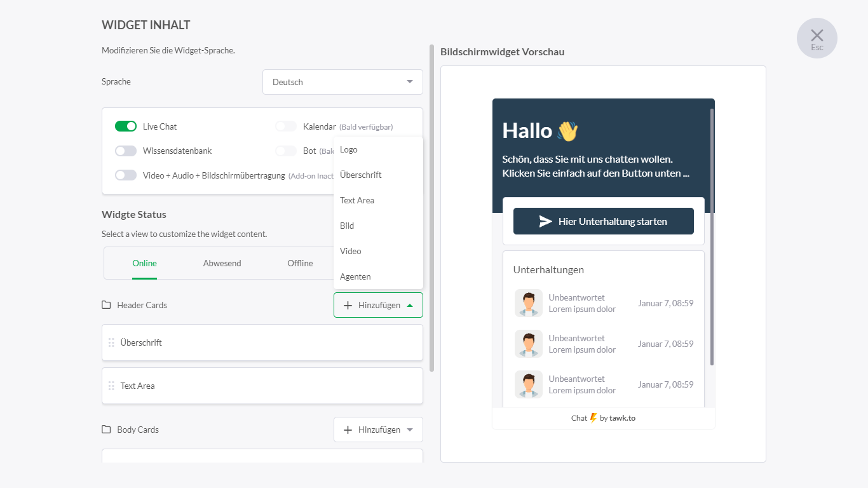868x488 pixels.
Task: Open the Sprache Deutsch dropdown
Action: point(342,82)
